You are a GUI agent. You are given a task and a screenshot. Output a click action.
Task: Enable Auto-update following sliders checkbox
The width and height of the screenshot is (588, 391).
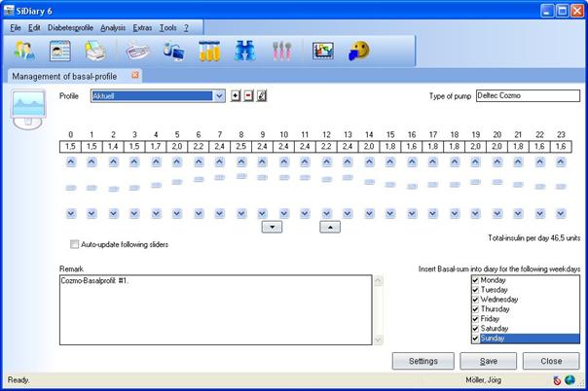[x=75, y=244]
